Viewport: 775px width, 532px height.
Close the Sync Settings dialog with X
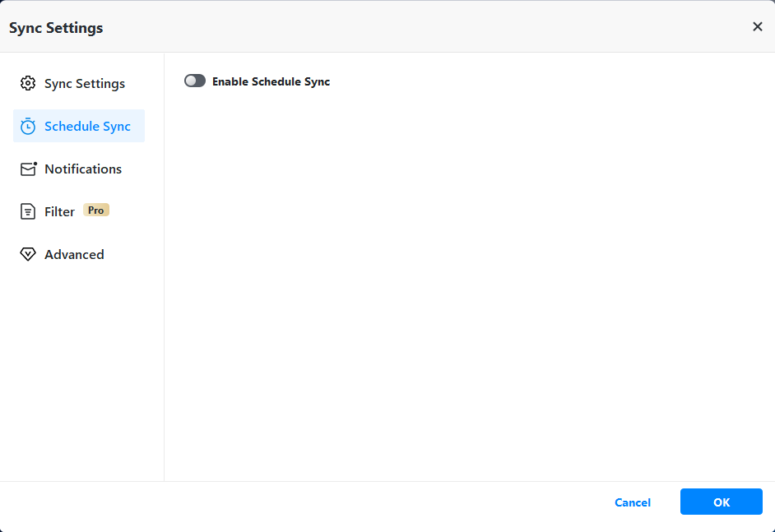point(758,26)
